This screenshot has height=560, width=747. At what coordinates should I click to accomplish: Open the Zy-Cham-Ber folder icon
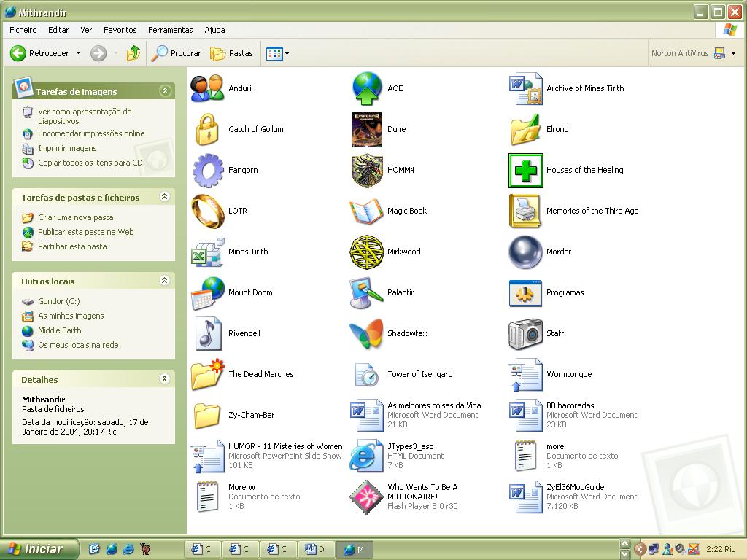207,415
